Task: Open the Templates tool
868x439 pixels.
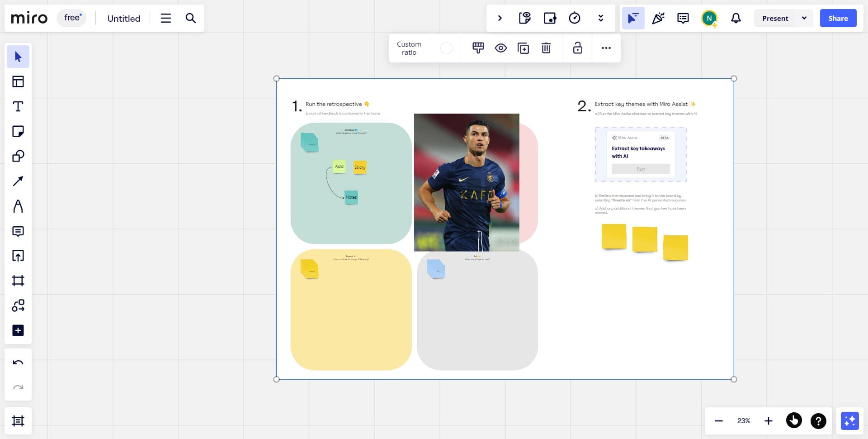Action: click(18, 81)
